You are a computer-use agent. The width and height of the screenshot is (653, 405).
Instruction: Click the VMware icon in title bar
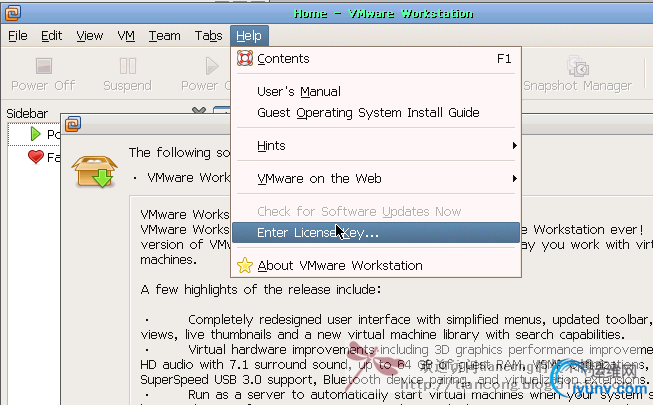pos(12,13)
